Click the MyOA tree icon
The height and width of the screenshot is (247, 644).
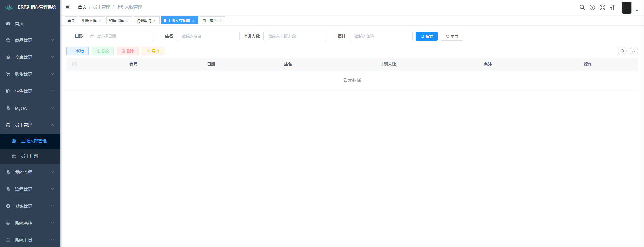[8, 108]
